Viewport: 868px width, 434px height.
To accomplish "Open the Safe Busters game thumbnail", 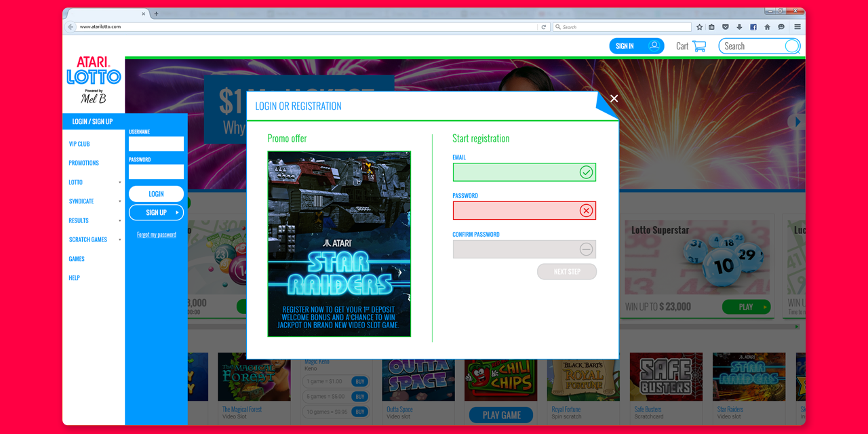I will tap(666, 377).
